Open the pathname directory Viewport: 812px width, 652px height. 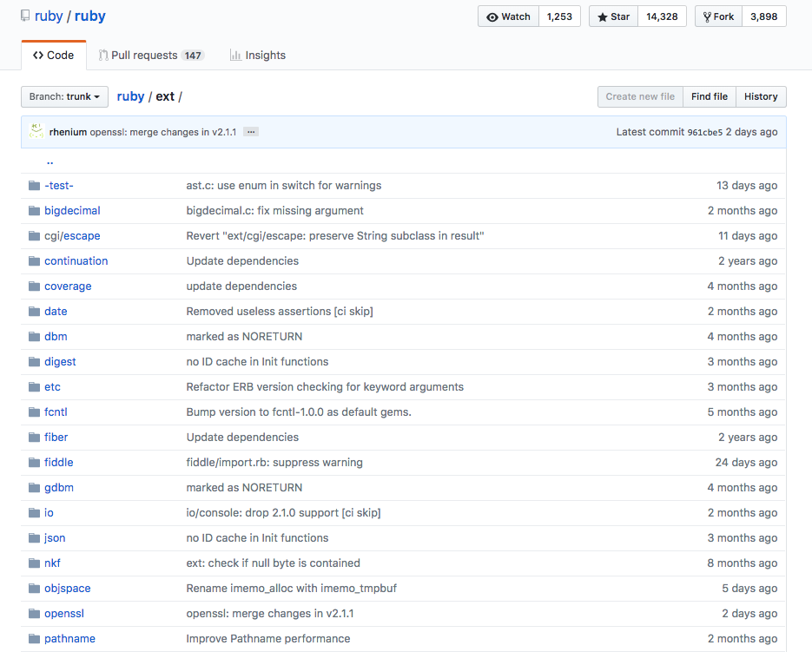tap(70, 638)
